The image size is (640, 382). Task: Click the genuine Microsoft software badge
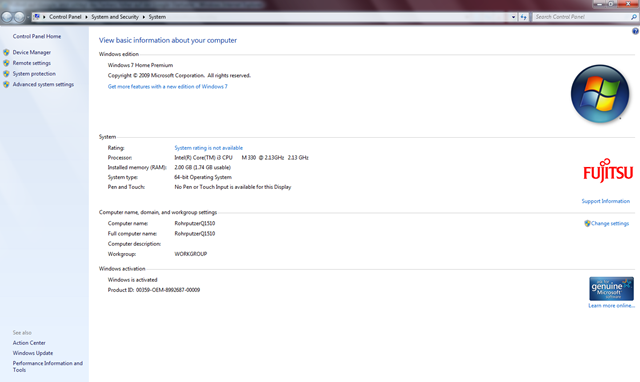(x=611, y=289)
